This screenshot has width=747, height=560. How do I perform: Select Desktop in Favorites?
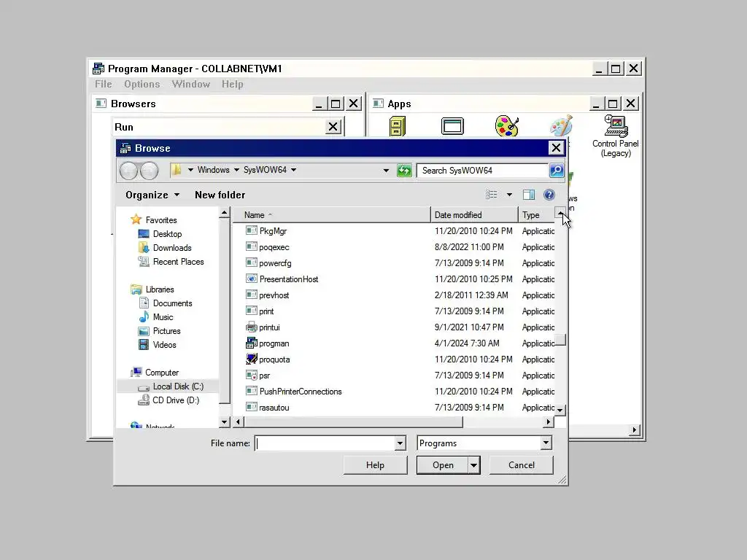coord(167,234)
